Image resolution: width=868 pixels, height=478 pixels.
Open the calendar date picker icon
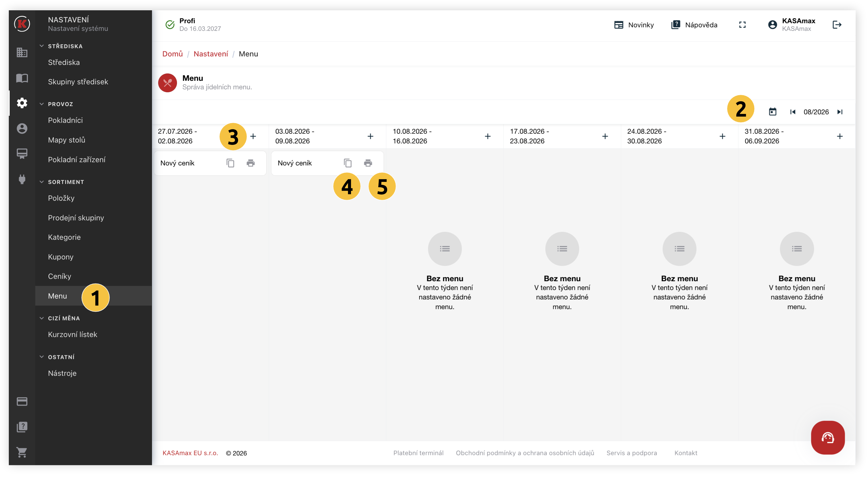[773, 112]
